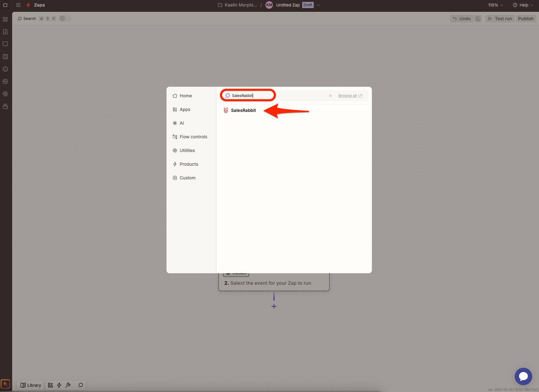Open Settings via the gear icon

[5, 94]
